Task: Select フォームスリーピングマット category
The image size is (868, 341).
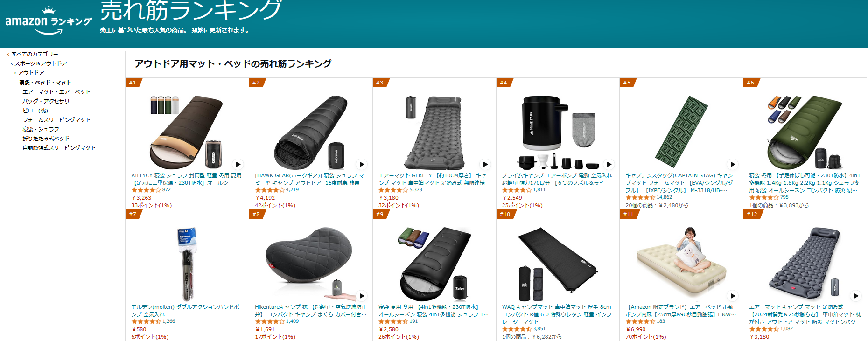Action: pos(56,120)
